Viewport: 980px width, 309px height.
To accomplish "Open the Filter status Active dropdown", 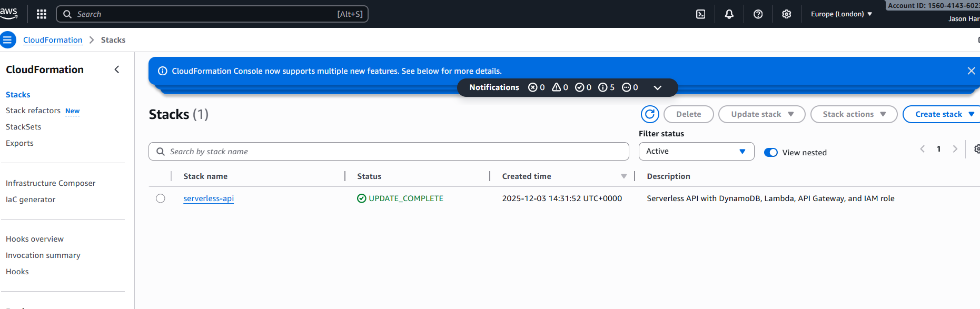I will click(696, 152).
